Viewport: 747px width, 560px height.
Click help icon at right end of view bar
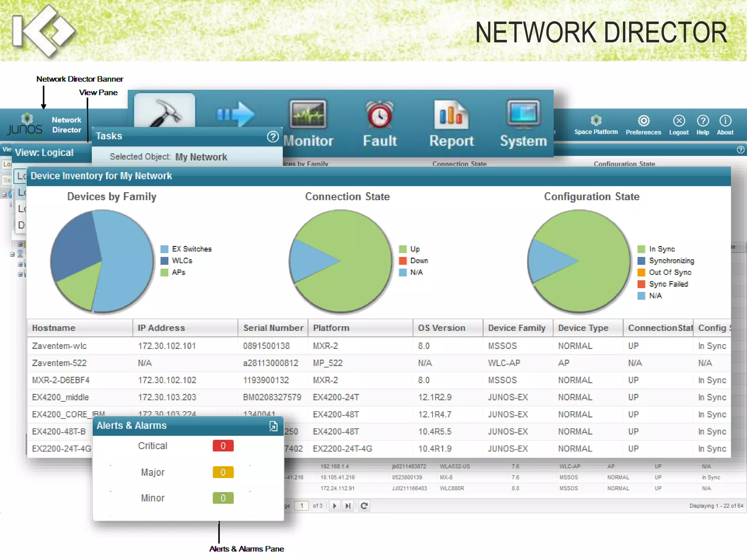(x=740, y=150)
